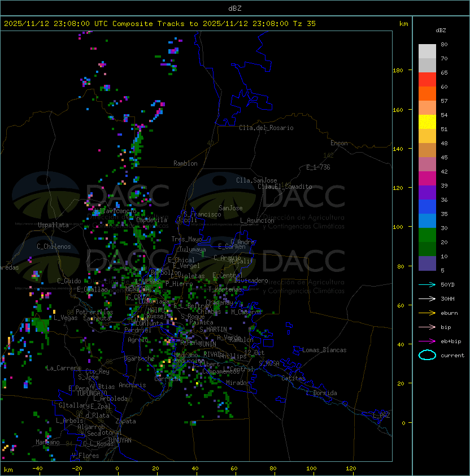Click the slate 5-10 dBZ swatch
The width and height of the screenshot is (470, 476).
(427, 263)
